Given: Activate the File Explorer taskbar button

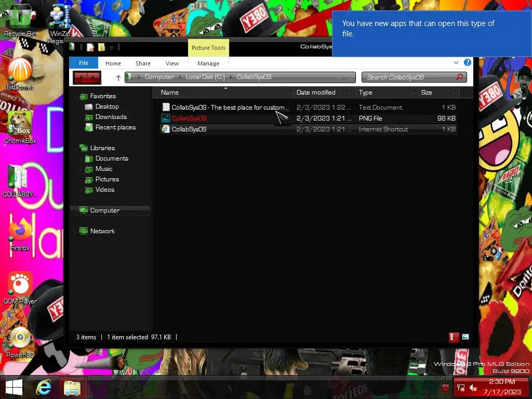Looking at the screenshot, I should [72, 388].
